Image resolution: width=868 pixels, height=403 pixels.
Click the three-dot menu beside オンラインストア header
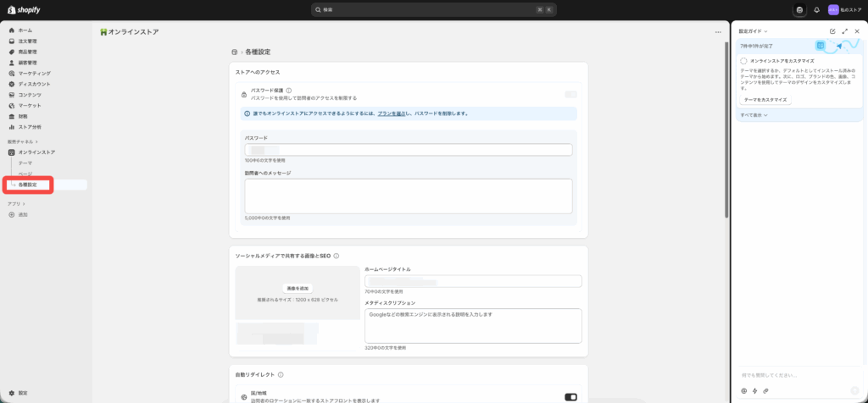718,32
